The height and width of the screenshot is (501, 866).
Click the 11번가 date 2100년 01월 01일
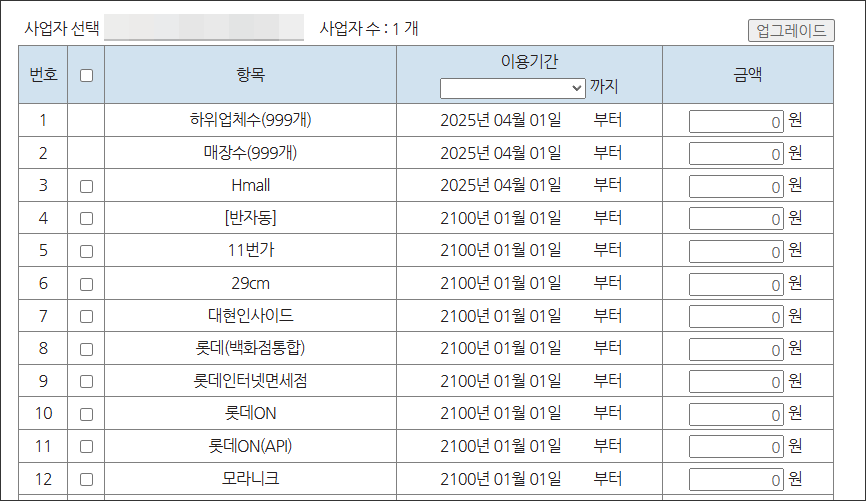click(x=500, y=250)
